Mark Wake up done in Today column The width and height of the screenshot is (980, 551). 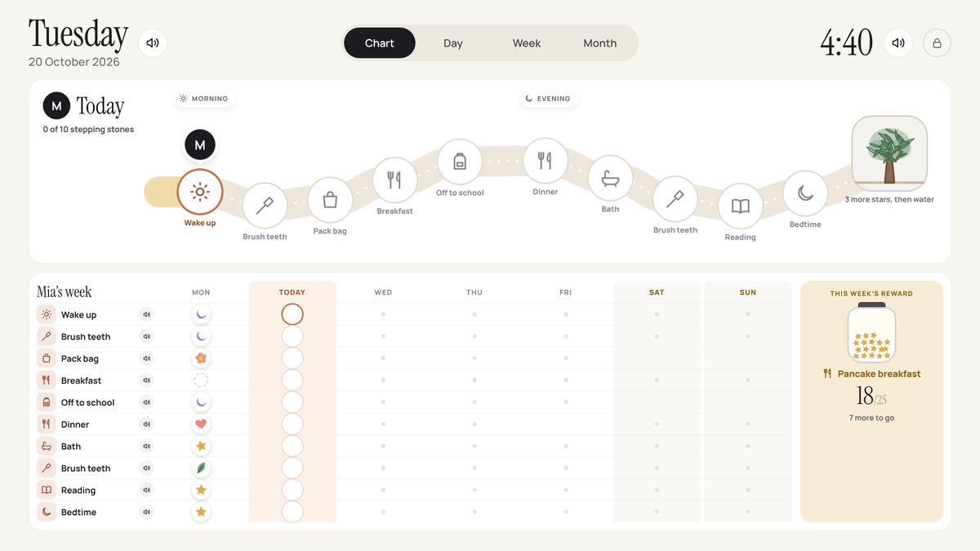[292, 314]
